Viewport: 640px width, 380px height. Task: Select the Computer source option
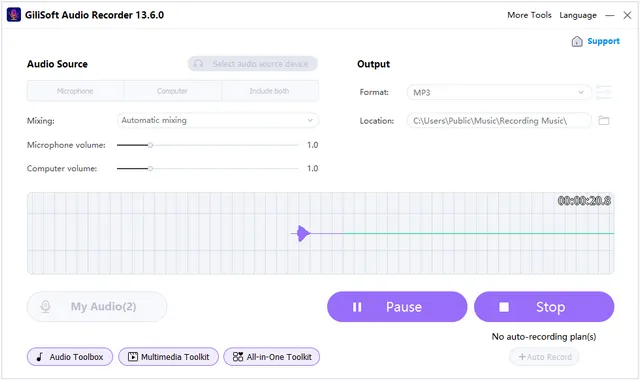(173, 91)
